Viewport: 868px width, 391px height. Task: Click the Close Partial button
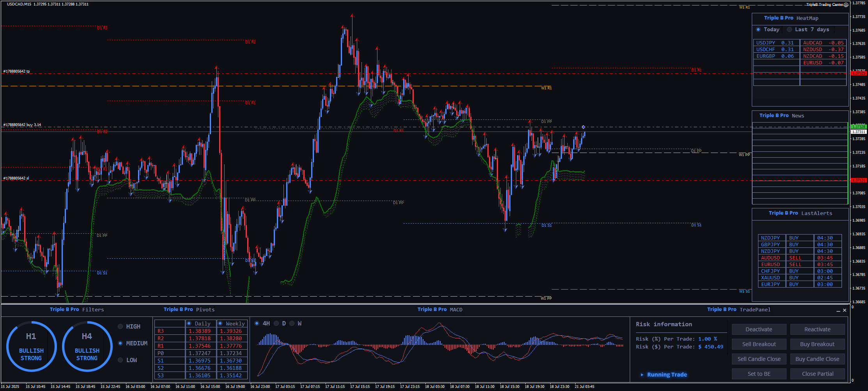click(x=817, y=374)
